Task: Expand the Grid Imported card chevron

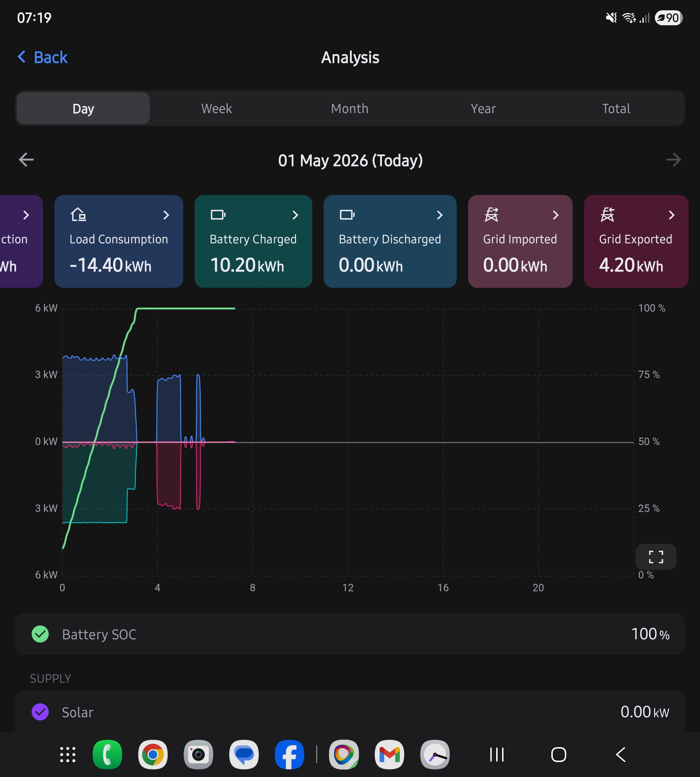Action: (x=555, y=215)
